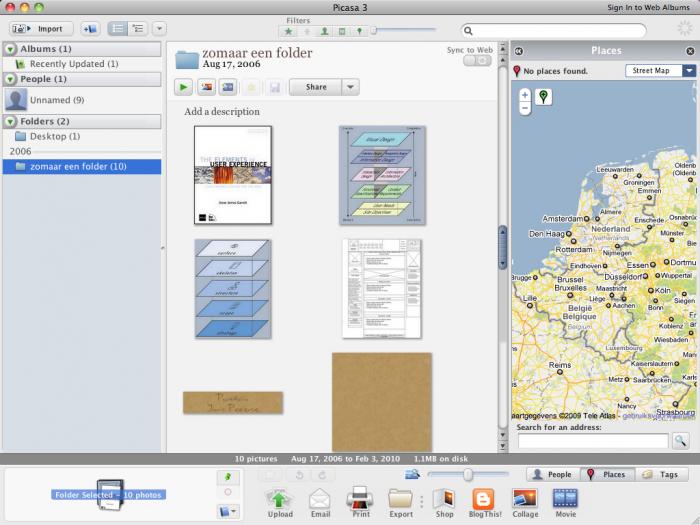The height and width of the screenshot is (525, 700).
Task: Adjust the date range filter slider
Action: [x=374, y=30]
